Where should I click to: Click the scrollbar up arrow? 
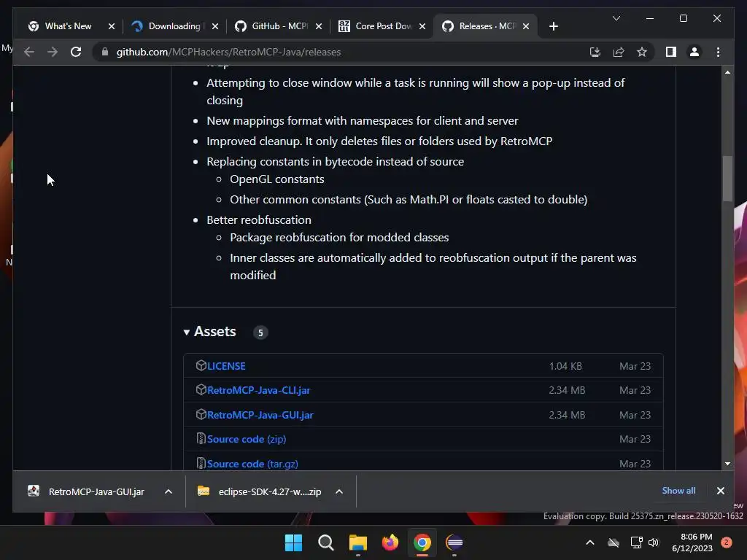point(727,72)
